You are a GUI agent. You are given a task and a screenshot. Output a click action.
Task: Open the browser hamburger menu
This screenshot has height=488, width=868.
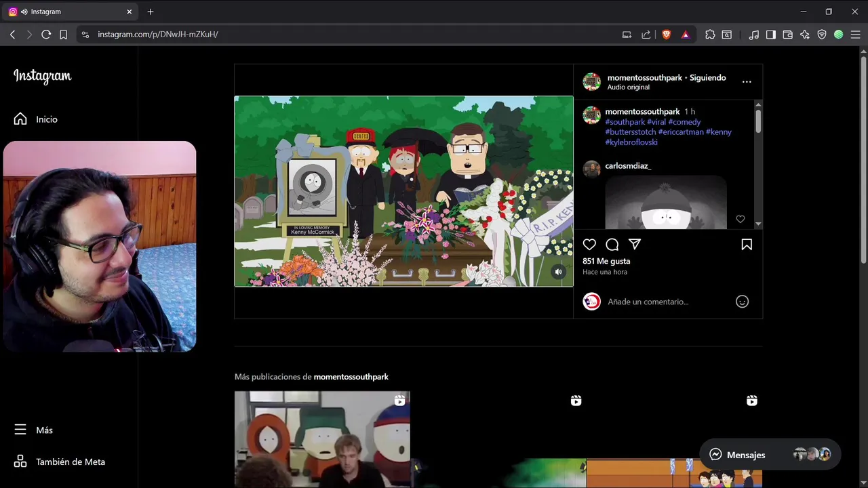tap(856, 35)
